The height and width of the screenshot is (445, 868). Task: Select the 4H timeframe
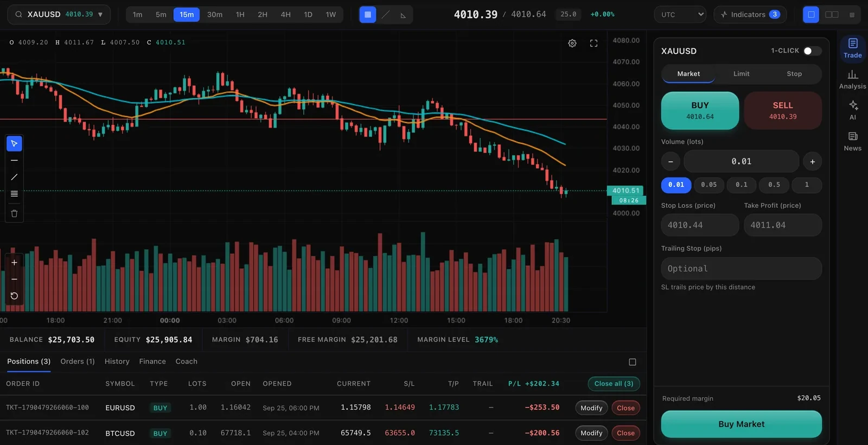[285, 15]
